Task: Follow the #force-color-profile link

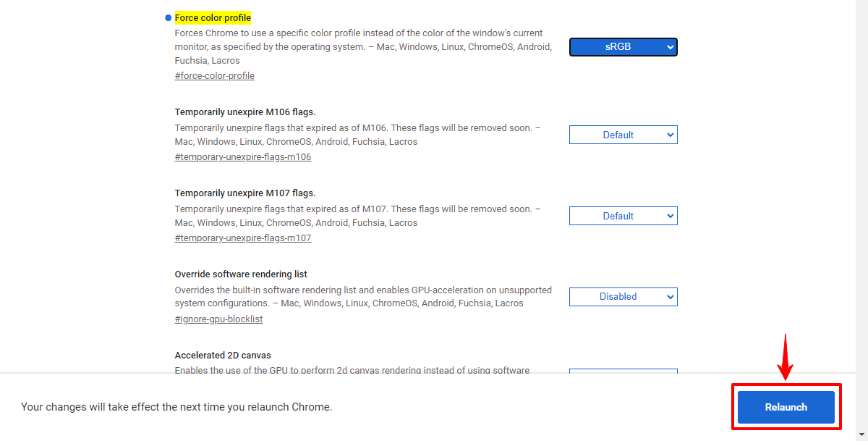Action: tap(214, 75)
